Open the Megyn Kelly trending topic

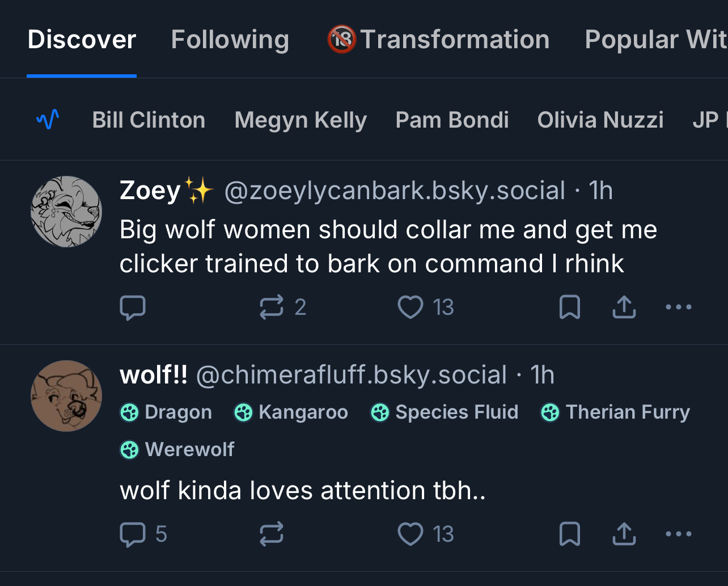(300, 120)
